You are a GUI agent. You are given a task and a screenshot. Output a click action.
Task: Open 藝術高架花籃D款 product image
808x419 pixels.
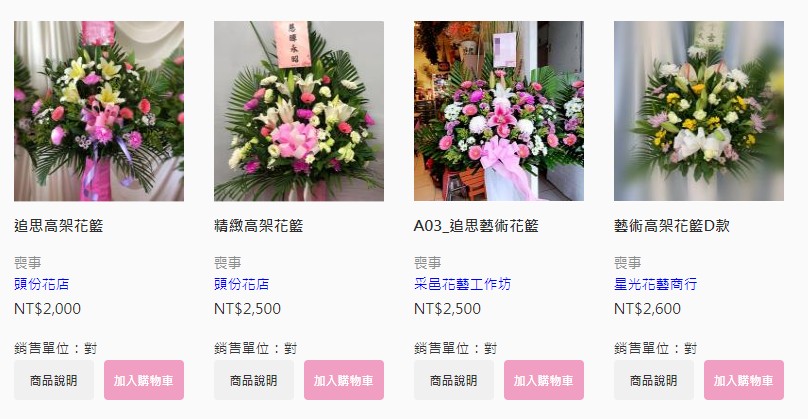point(699,111)
